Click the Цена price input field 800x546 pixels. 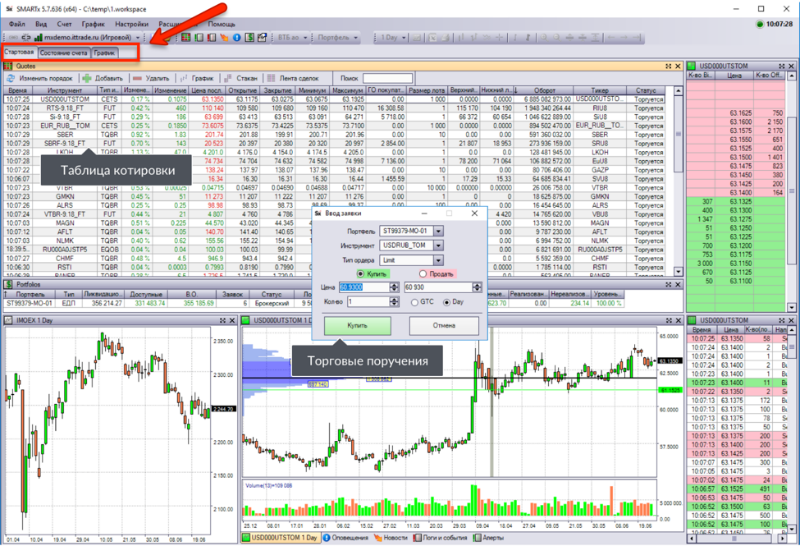coord(364,287)
